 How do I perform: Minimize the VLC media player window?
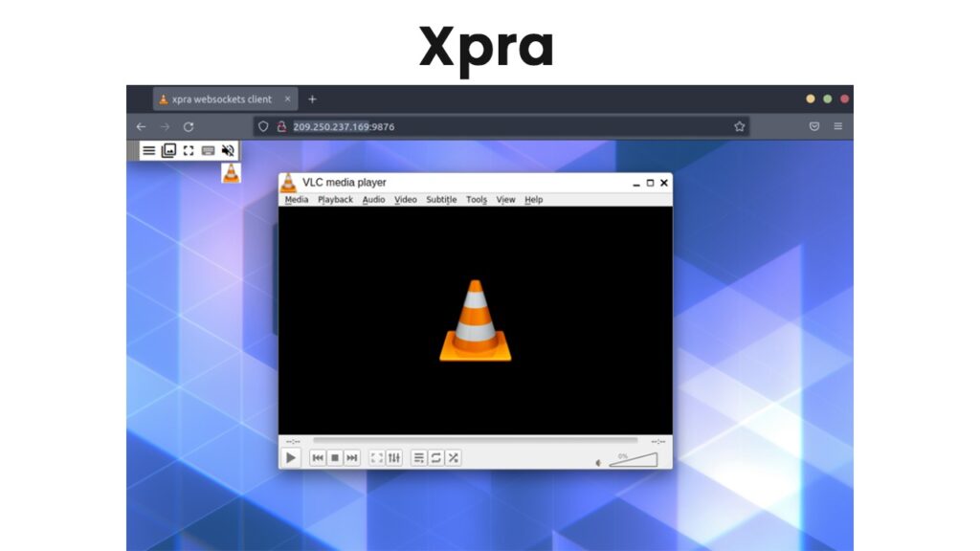[x=636, y=183]
